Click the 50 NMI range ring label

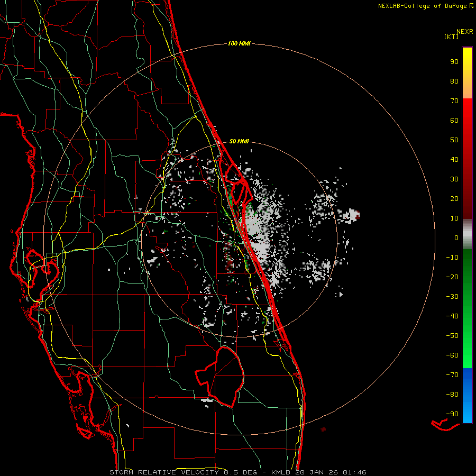[x=239, y=141]
